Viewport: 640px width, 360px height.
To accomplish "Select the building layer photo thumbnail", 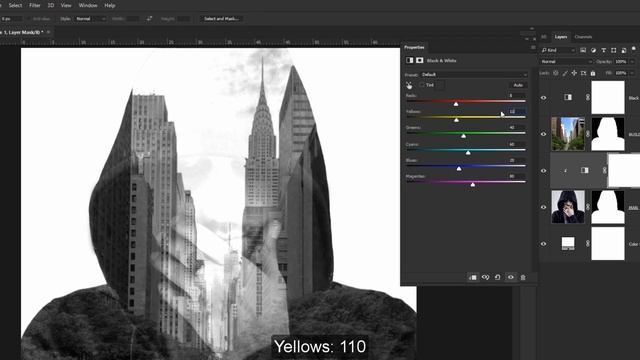I will click(x=568, y=134).
